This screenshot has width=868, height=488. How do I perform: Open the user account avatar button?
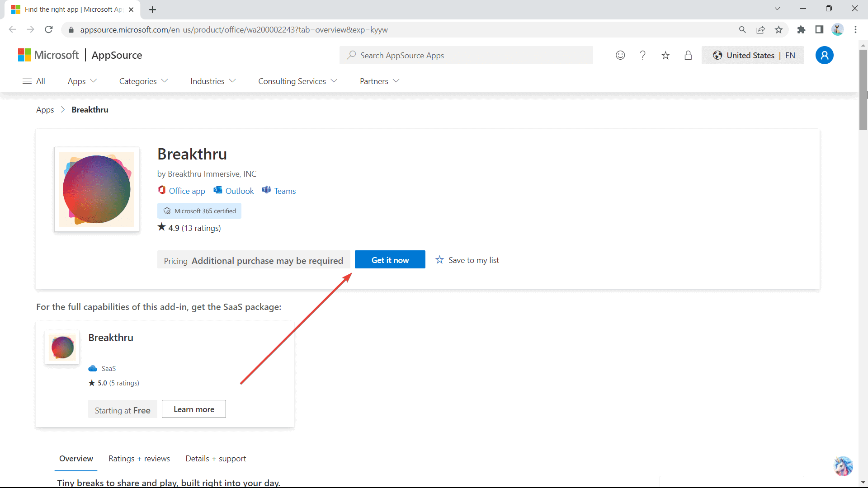coord(824,55)
